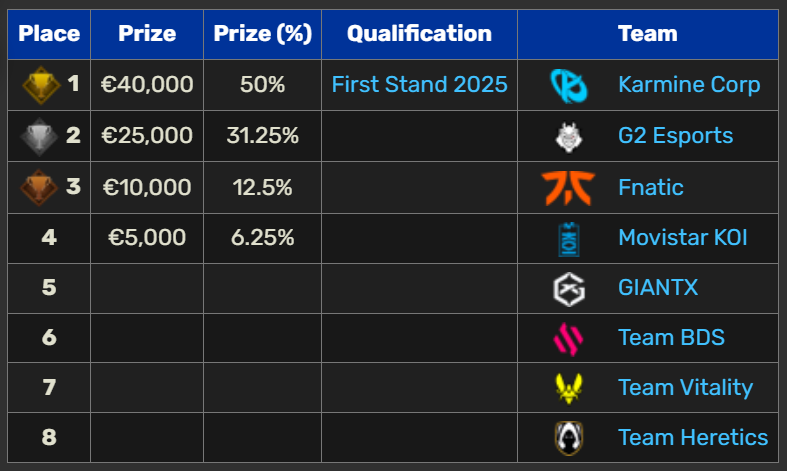Screen dimensions: 787x471
Task: Click the Prize (%) column header
Action: click(x=263, y=34)
